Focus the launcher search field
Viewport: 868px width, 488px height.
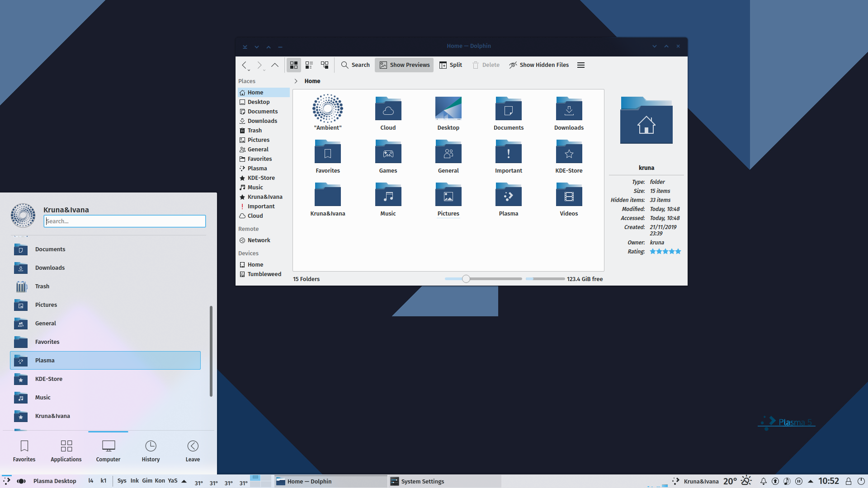point(125,221)
